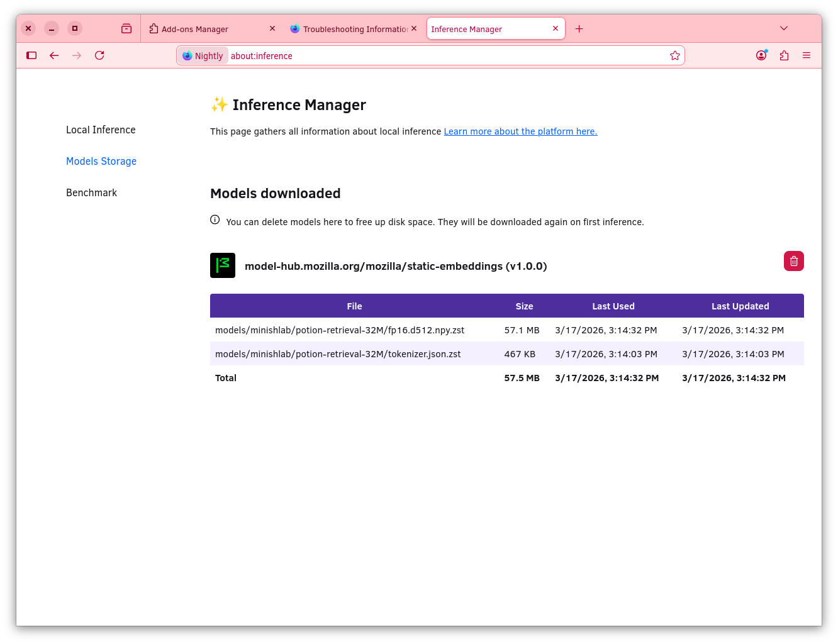Close the Add-ons Manager tab
This screenshot has width=838, height=644.
272,28
